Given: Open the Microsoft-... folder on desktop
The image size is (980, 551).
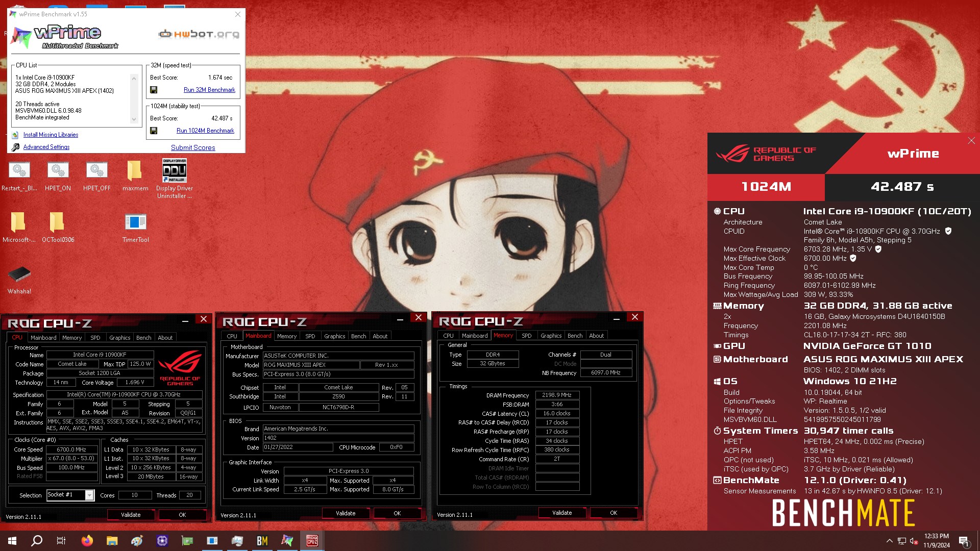Looking at the screenshot, I should point(19,228).
